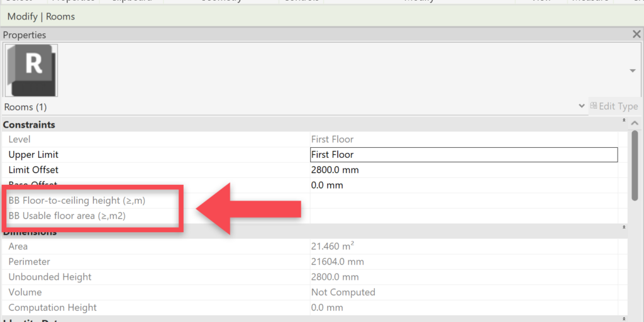Click the scrollbar up arrow in Properties

pos(635,124)
